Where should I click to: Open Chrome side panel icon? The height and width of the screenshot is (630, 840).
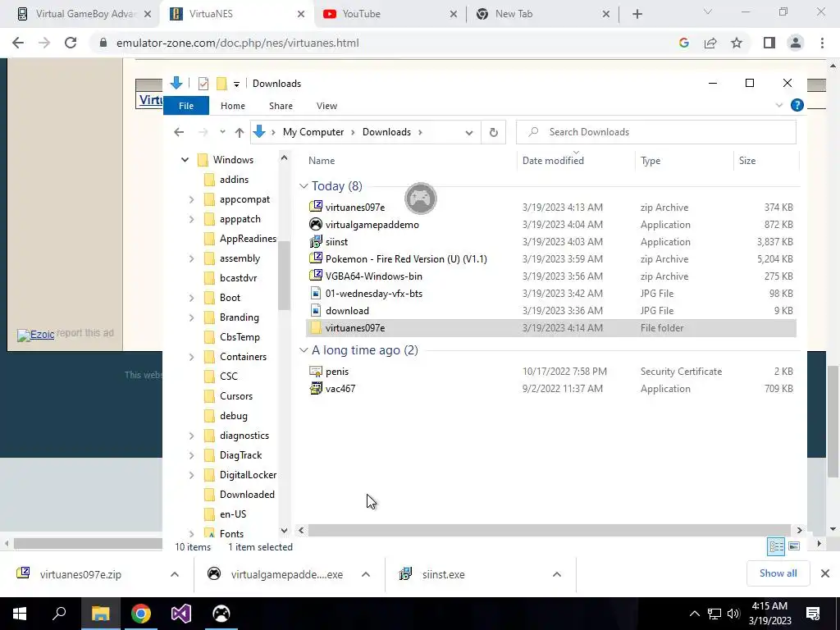point(769,43)
